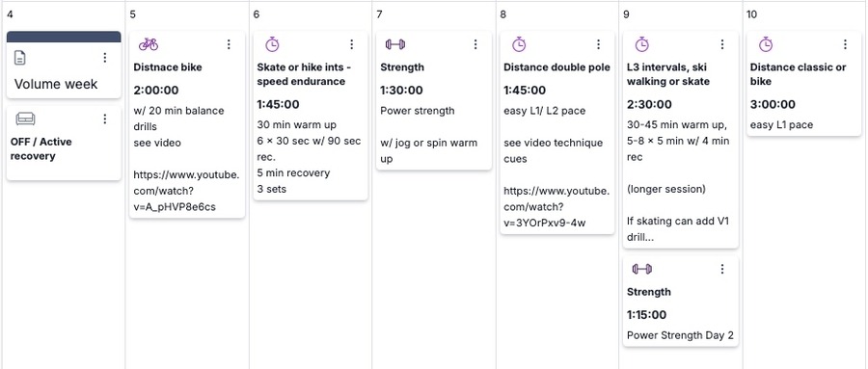Click the document icon on Volume week note

(20, 58)
